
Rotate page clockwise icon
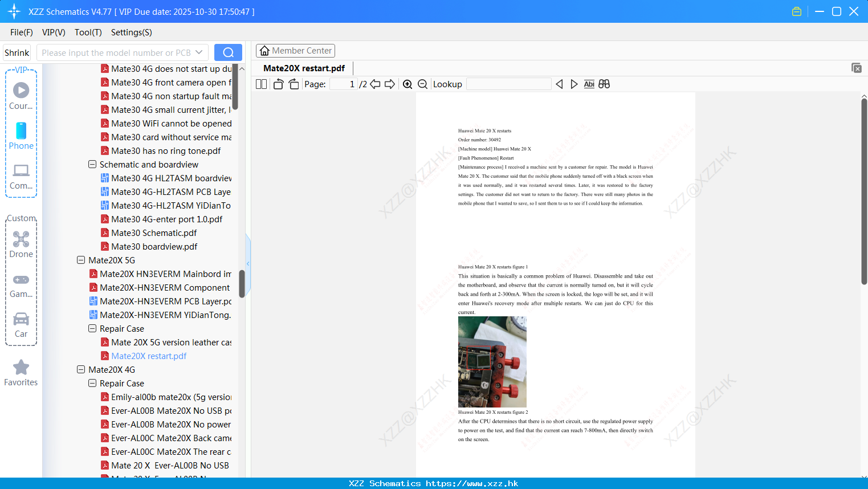294,84
